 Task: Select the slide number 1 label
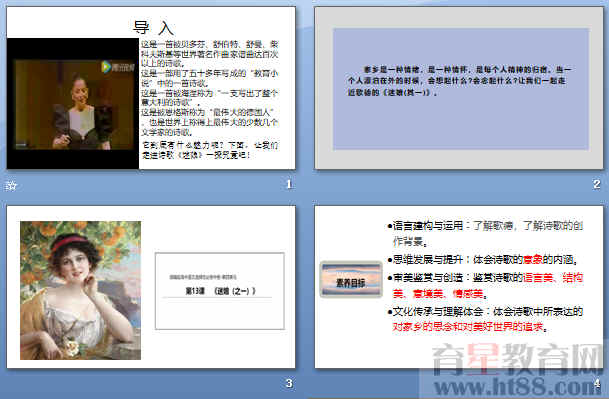[x=289, y=184]
